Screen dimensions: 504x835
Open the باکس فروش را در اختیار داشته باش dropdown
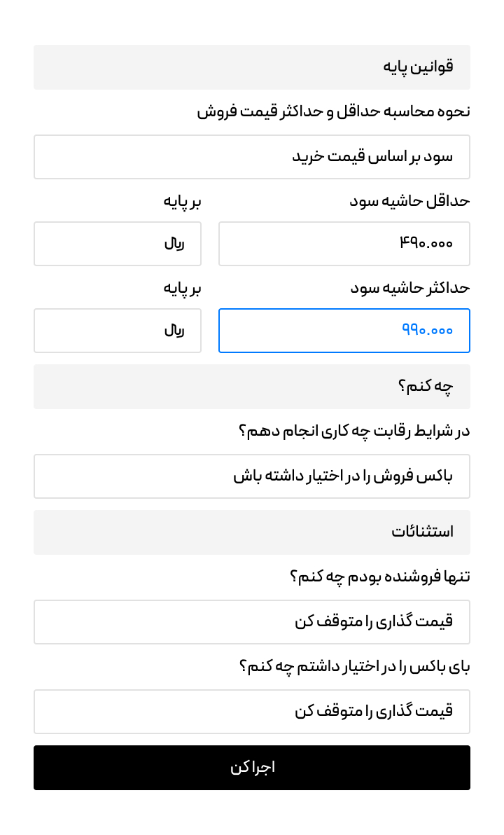252,476
